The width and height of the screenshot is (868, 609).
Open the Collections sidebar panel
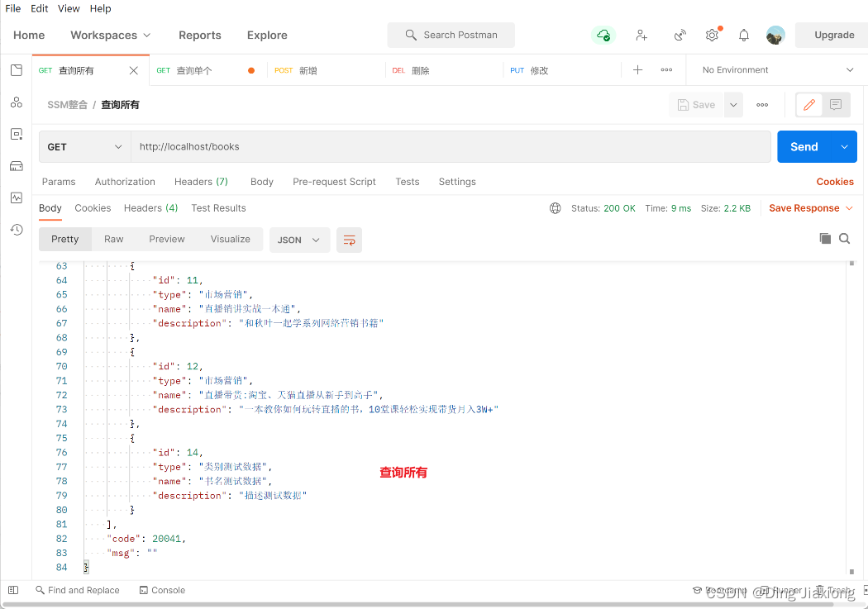[16, 70]
